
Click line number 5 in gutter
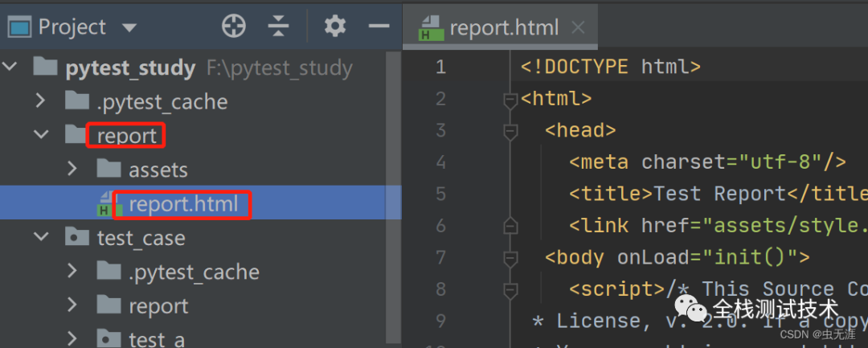coord(440,194)
